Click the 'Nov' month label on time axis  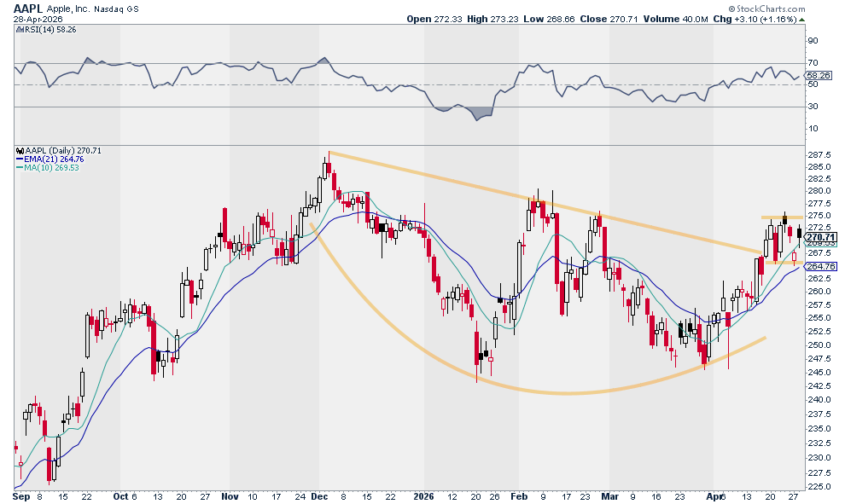(230, 497)
